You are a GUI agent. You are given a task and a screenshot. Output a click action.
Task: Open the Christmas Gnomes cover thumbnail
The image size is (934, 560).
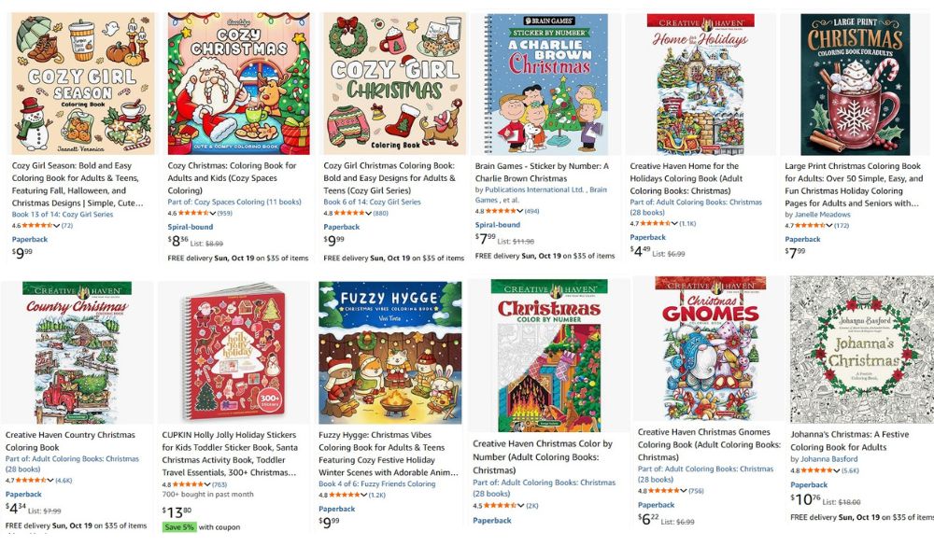point(711,348)
